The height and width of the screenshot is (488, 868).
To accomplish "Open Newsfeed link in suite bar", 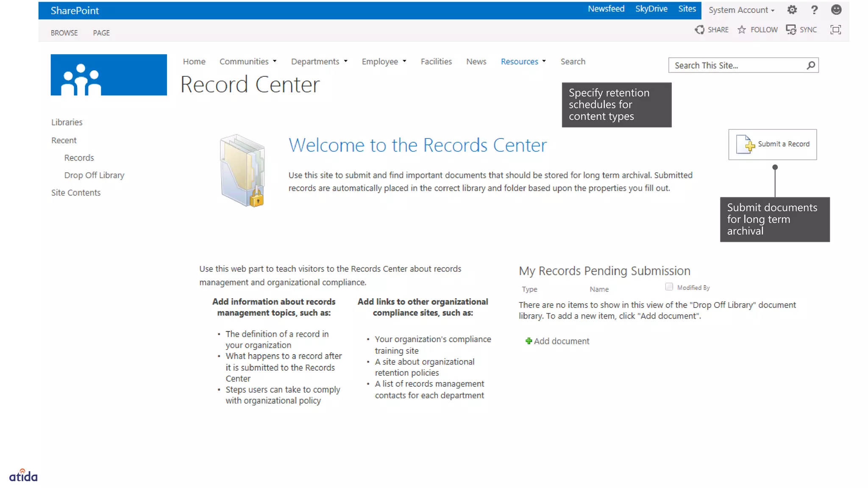I will click(x=606, y=9).
